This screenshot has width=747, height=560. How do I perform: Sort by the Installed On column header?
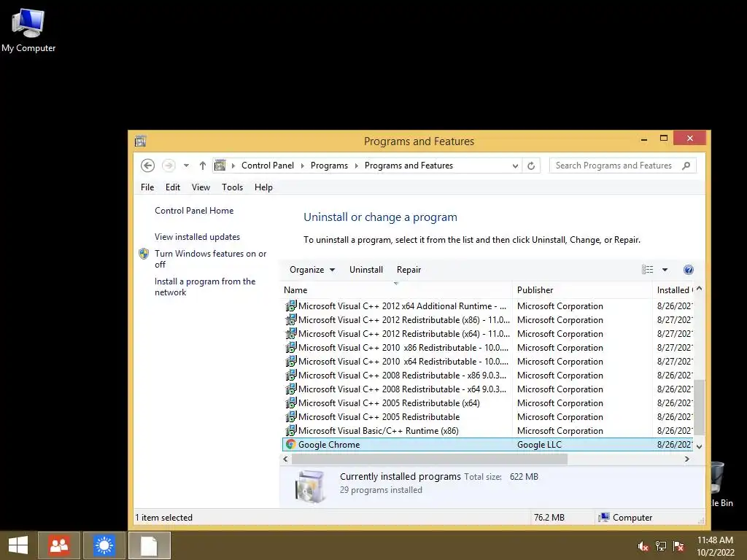(x=673, y=290)
